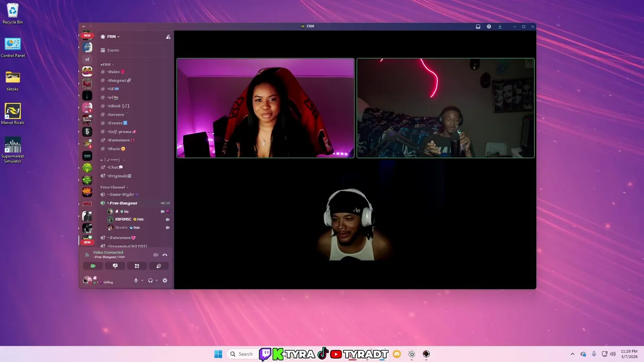Image resolution: width=644 pixels, height=362 pixels.
Task: Open the •Events text channel
Action: click(x=135, y=123)
